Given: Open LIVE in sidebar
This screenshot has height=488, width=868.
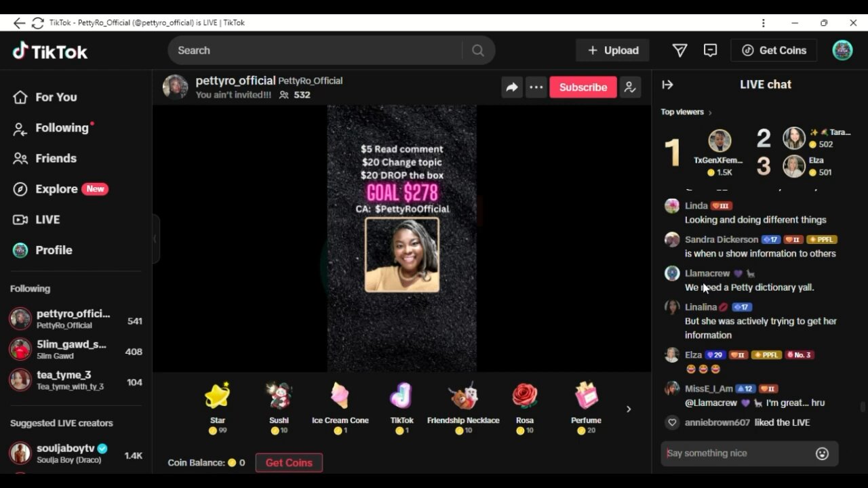Looking at the screenshot, I should click(37, 220).
